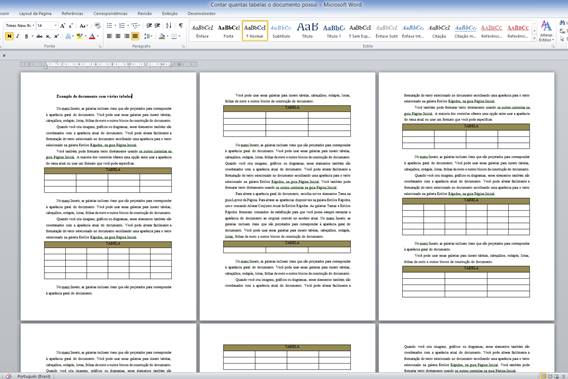
Task: Open the font size dropdown
Action: [55, 26]
